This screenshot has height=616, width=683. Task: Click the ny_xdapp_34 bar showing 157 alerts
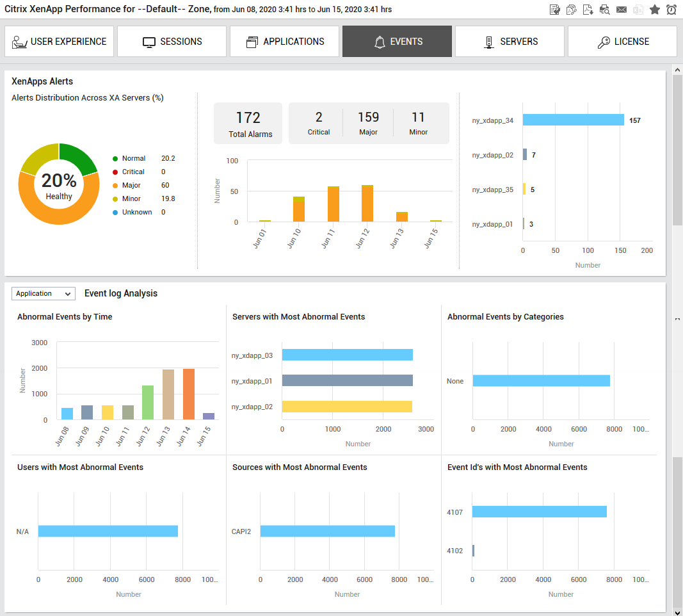click(574, 120)
